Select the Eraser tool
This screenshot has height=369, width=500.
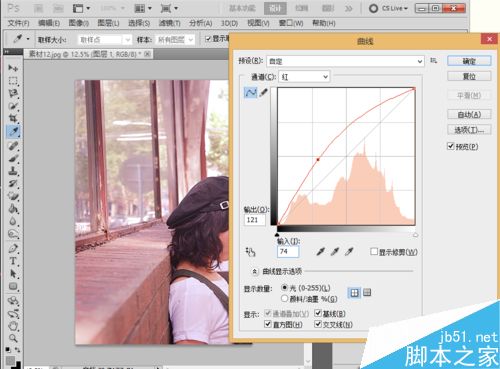point(13,196)
